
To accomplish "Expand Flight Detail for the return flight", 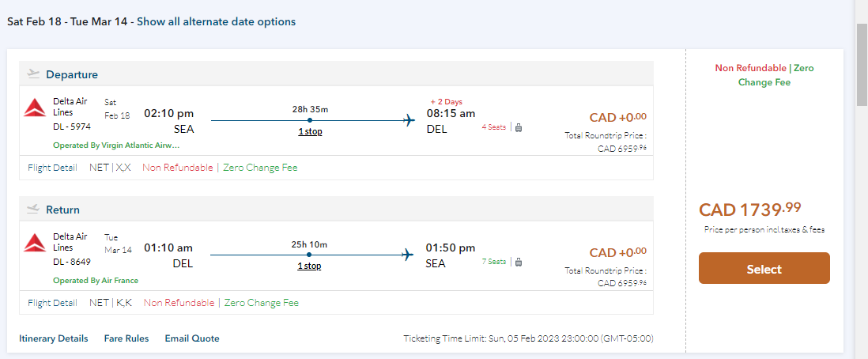I will [x=52, y=303].
